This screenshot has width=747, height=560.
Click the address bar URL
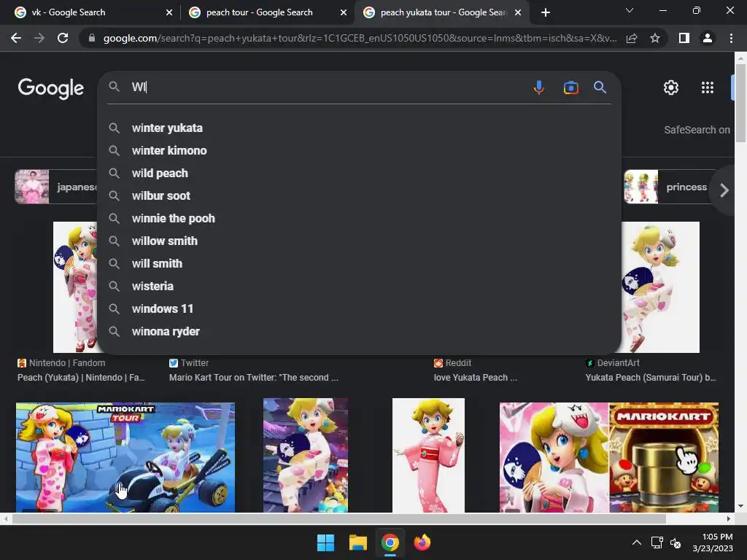(360, 38)
